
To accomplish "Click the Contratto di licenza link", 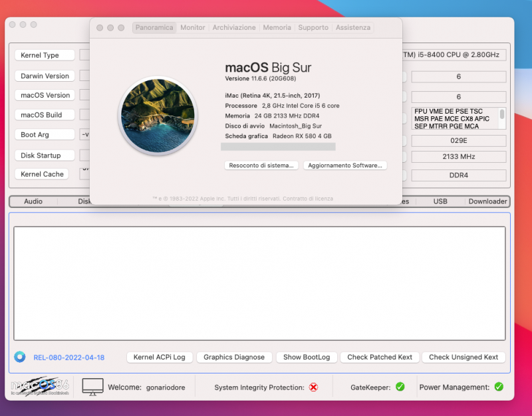I will pyautogui.click(x=308, y=199).
